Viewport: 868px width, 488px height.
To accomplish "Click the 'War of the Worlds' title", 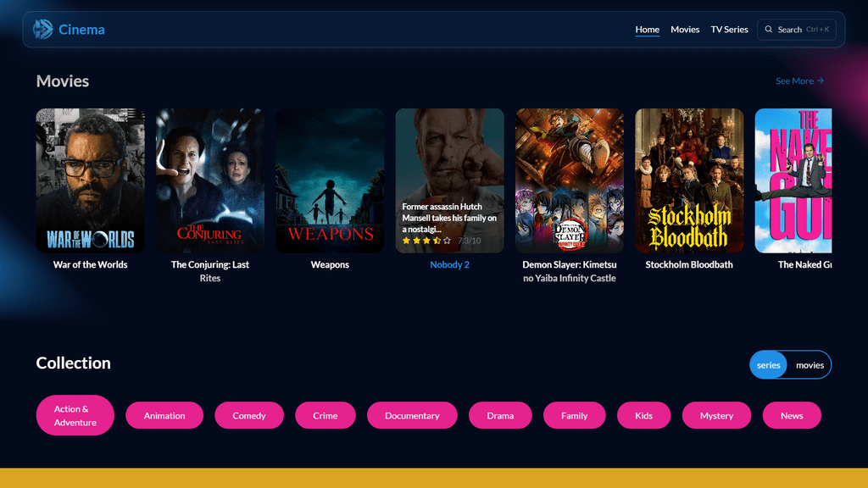I will [x=90, y=264].
